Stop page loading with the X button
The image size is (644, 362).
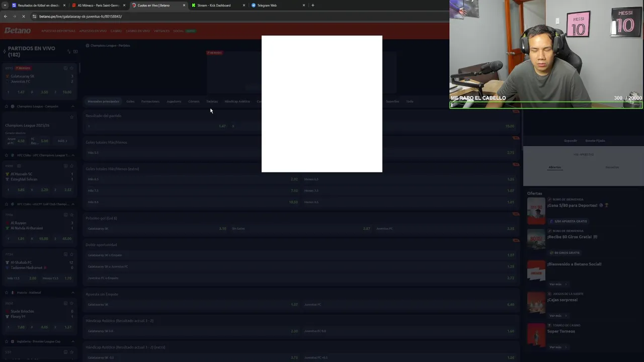[23, 17]
